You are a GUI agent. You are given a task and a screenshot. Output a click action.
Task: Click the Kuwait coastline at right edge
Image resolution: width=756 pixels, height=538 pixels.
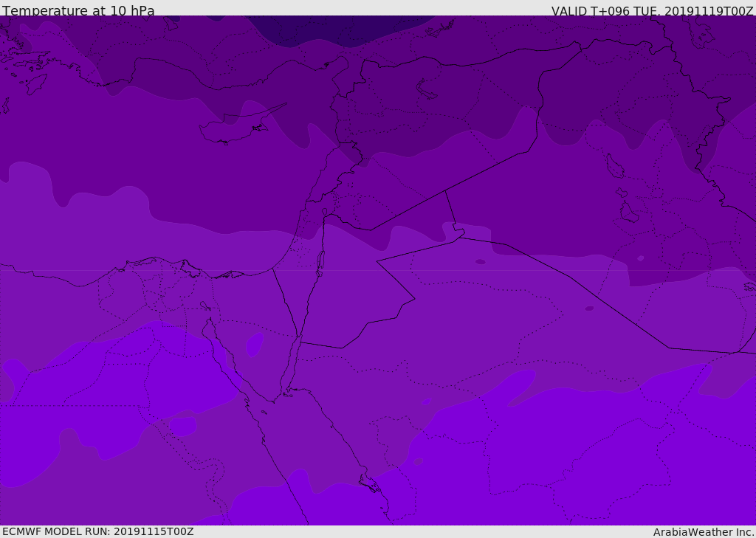[749, 286]
